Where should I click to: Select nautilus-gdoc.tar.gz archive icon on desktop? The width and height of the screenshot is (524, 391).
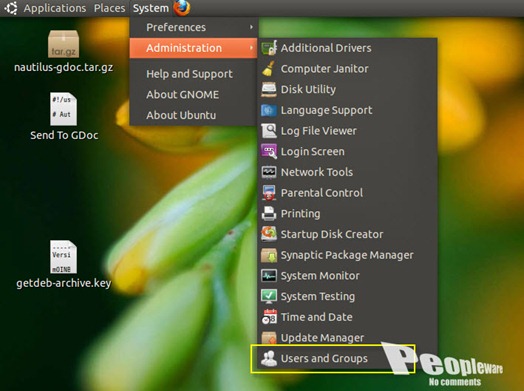(x=63, y=44)
